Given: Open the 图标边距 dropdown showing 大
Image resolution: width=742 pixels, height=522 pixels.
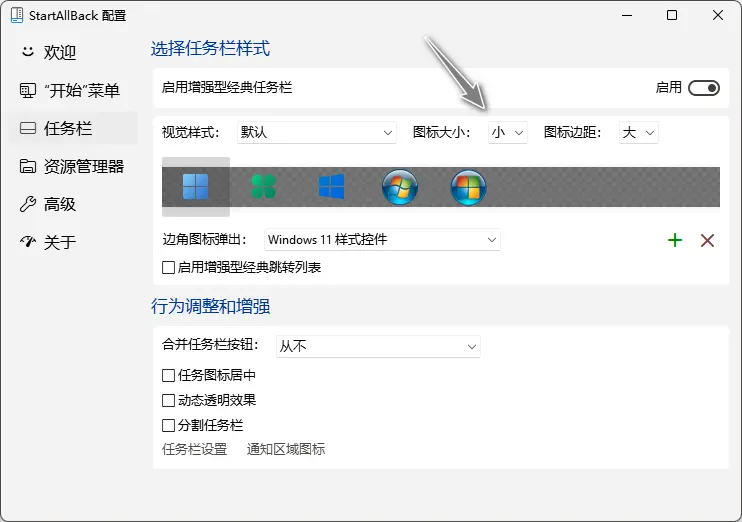Looking at the screenshot, I should pos(638,133).
